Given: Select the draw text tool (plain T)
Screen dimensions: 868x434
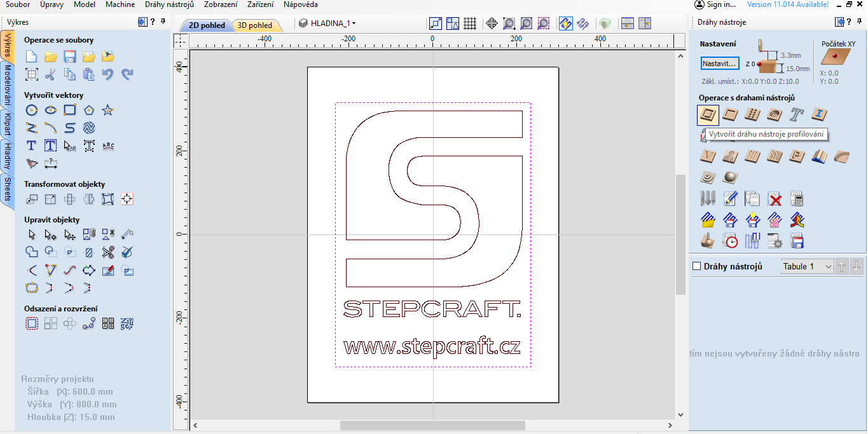Looking at the screenshot, I should 31,146.
